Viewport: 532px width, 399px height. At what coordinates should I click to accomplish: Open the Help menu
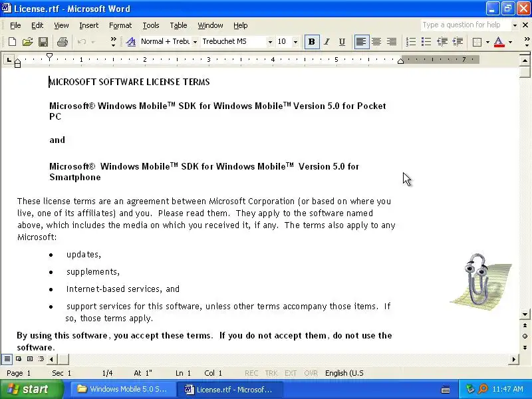point(240,25)
